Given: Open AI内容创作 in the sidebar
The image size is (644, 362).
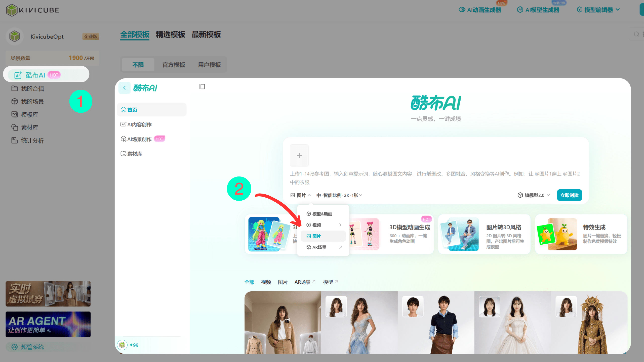Looking at the screenshot, I should pos(136,124).
